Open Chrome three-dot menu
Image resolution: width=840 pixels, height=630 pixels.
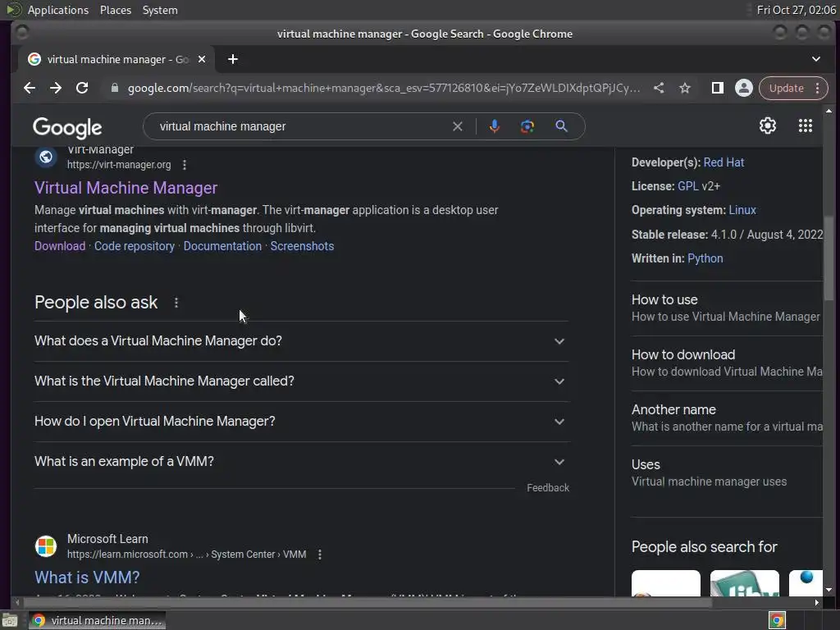(818, 88)
